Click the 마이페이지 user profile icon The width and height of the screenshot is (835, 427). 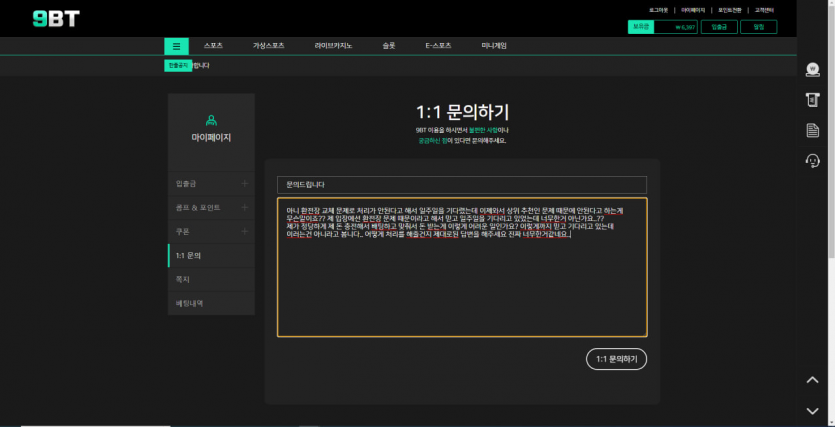coord(211,120)
